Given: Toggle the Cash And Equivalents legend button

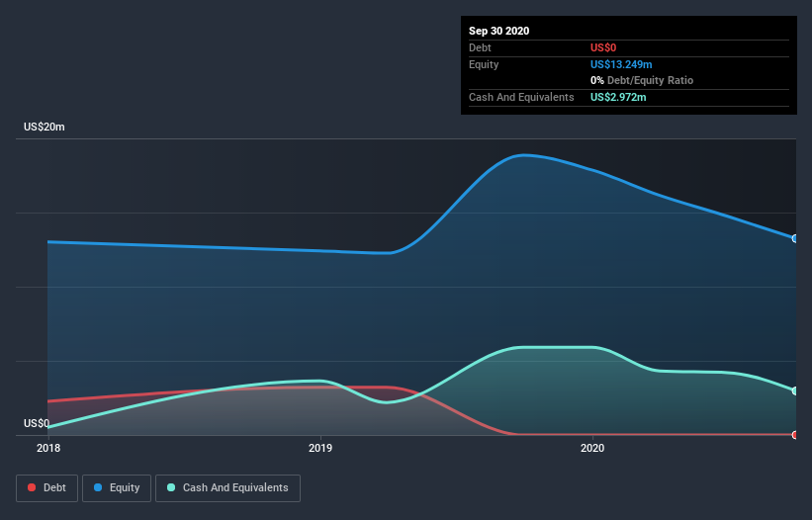Looking at the screenshot, I should tap(227, 488).
